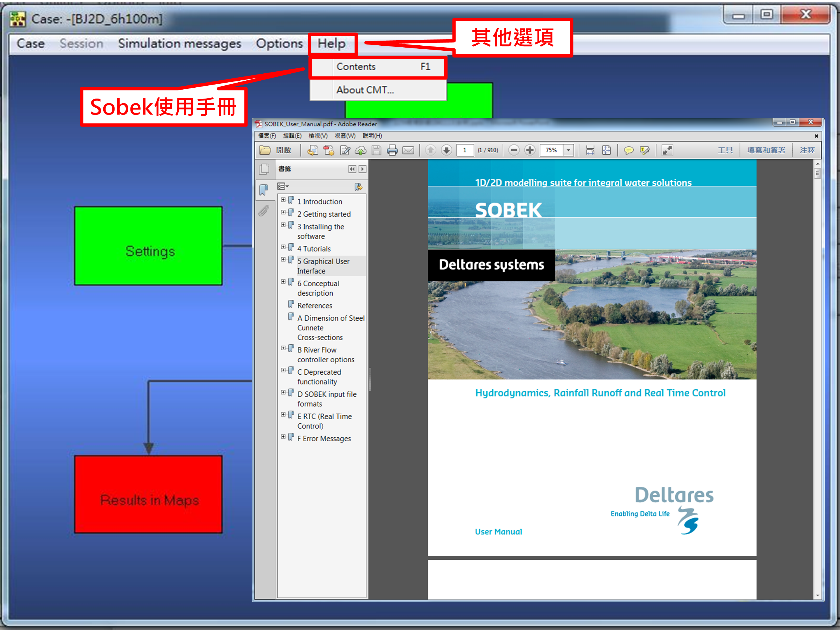
Task: Open the 說明(H) menu in Adobe Reader
Action: [x=372, y=136]
